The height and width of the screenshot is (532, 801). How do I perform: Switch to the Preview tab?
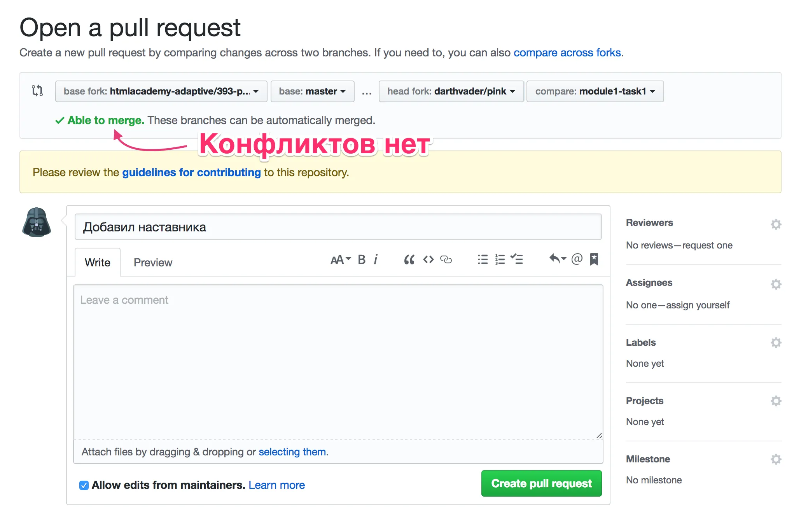(153, 262)
